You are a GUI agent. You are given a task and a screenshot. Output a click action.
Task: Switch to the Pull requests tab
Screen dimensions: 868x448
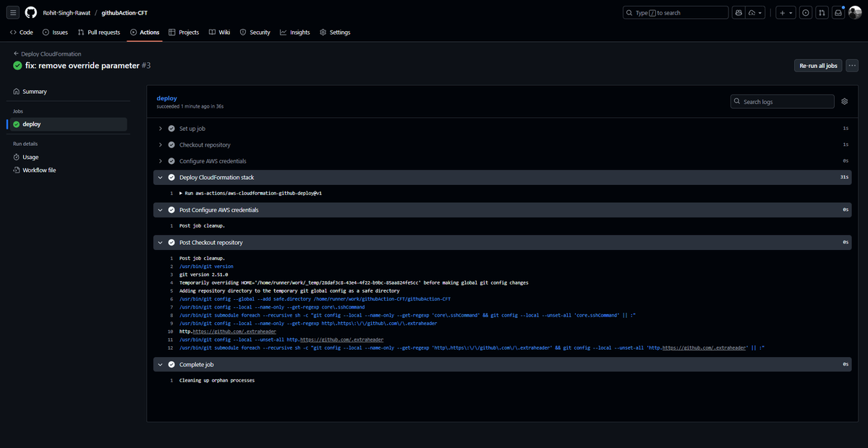[x=99, y=33]
